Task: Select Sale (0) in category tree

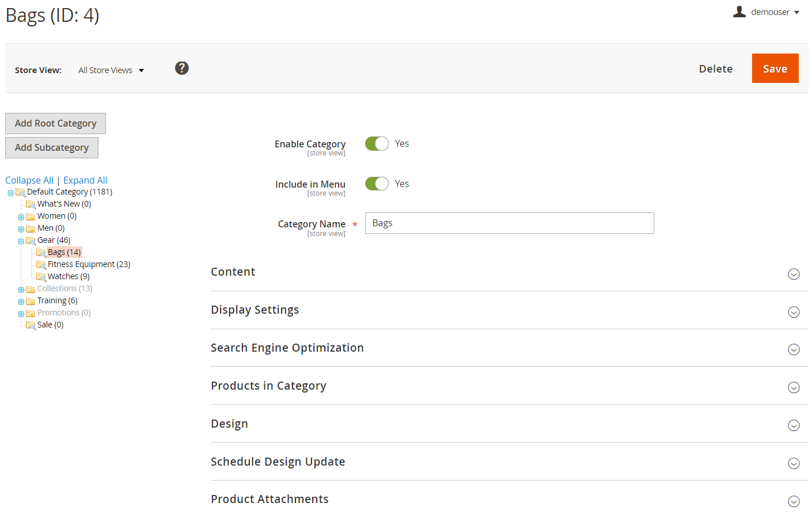Action: (x=50, y=325)
